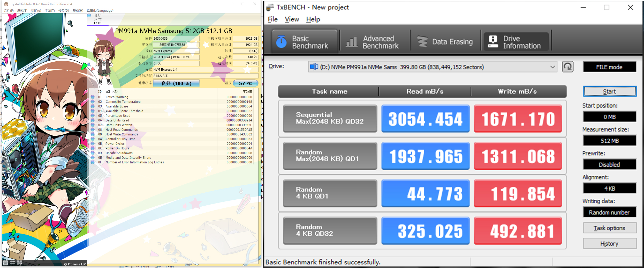Select the Sequential Max(2048 KB) QD32 task
Image resolution: width=644 pixels, height=268 pixels.
click(330, 118)
